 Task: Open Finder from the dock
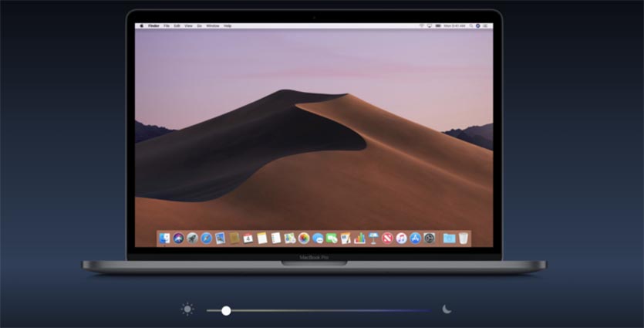164,238
